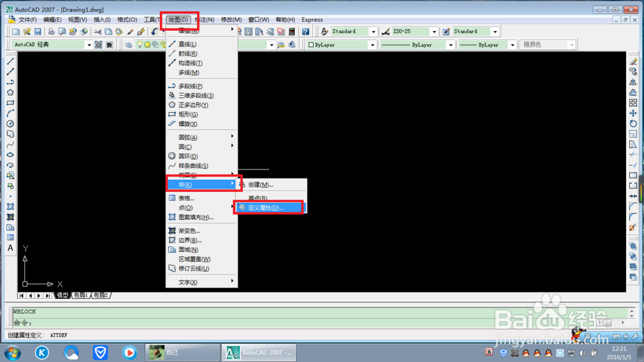Open the Layer Properties Manager icon
This screenshot has width=644, height=362.
tap(129, 45)
